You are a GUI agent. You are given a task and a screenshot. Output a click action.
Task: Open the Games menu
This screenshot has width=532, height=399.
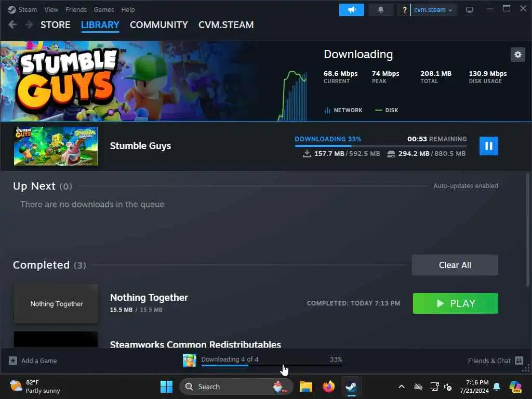tap(104, 9)
